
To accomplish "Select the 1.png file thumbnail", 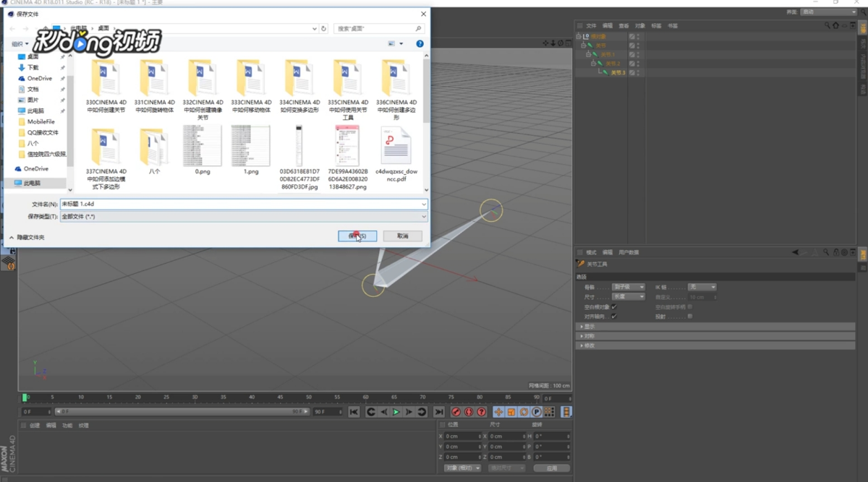I will coord(251,150).
